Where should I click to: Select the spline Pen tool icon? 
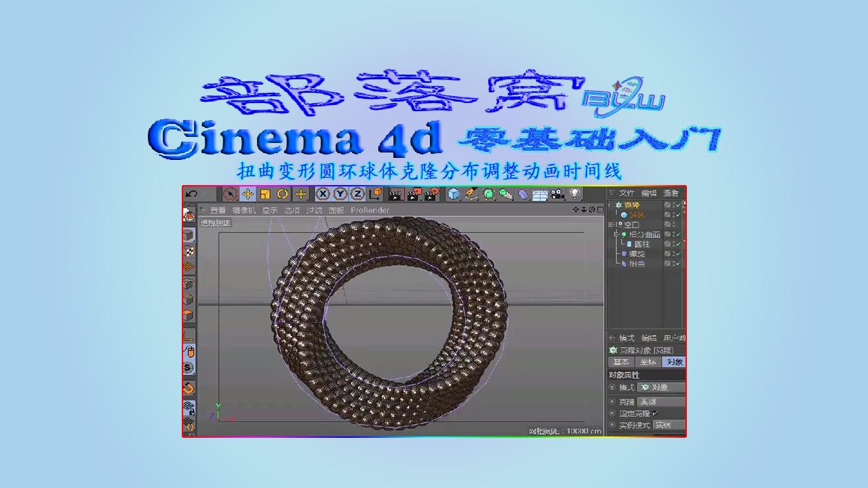(x=471, y=194)
